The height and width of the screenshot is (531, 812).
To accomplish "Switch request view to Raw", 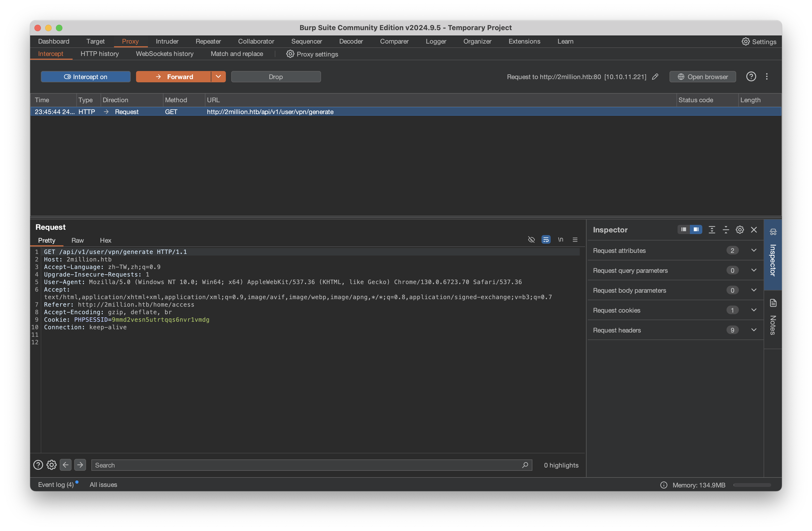I will pos(77,240).
